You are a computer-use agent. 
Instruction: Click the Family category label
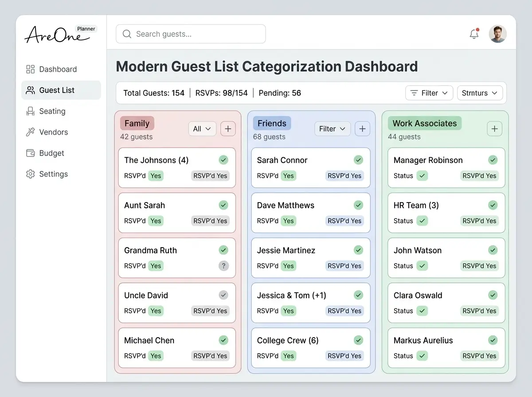[137, 123]
